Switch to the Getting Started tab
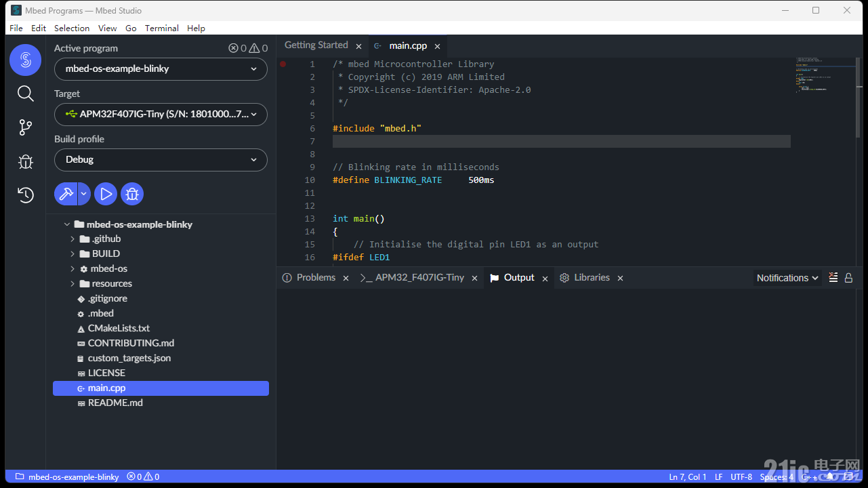This screenshot has width=868, height=488. point(316,45)
